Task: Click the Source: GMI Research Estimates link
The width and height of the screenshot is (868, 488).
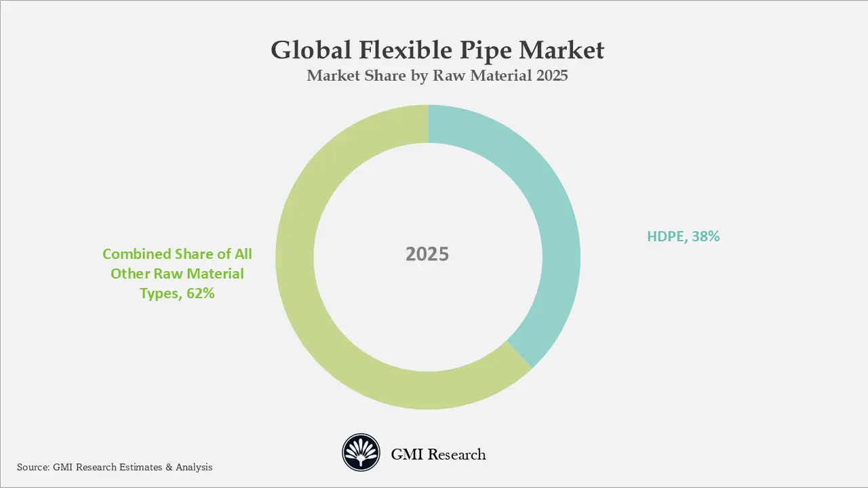Action: [115, 467]
